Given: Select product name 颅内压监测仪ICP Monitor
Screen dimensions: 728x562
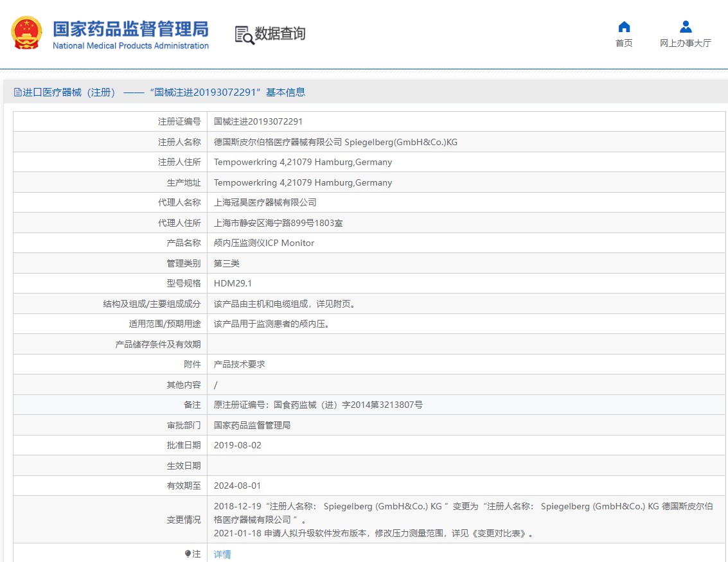Looking at the screenshot, I should point(263,243).
